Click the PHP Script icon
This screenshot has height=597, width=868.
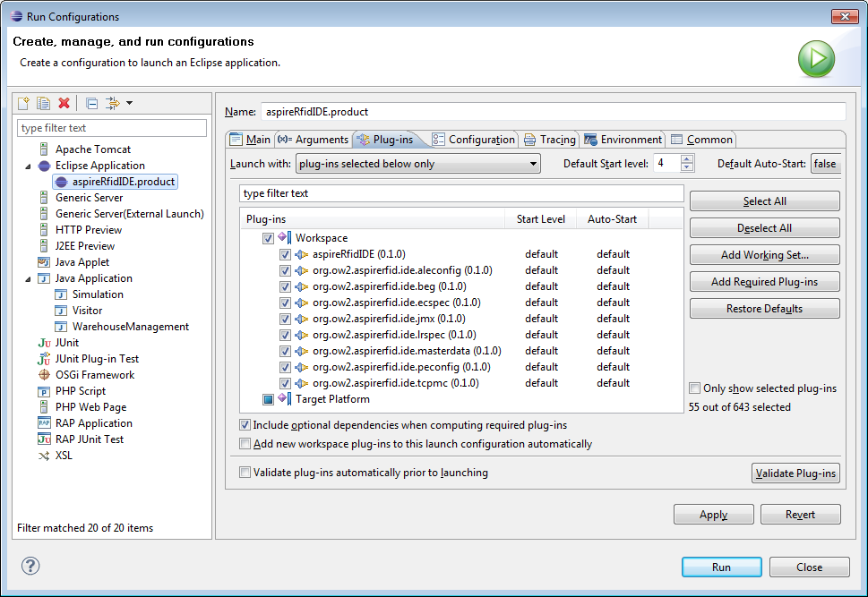point(44,391)
